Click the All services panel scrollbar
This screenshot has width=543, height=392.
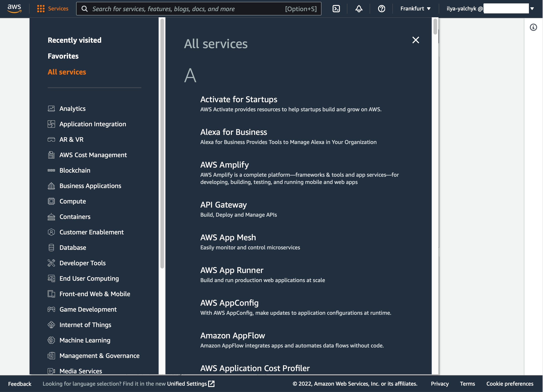[x=435, y=26]
